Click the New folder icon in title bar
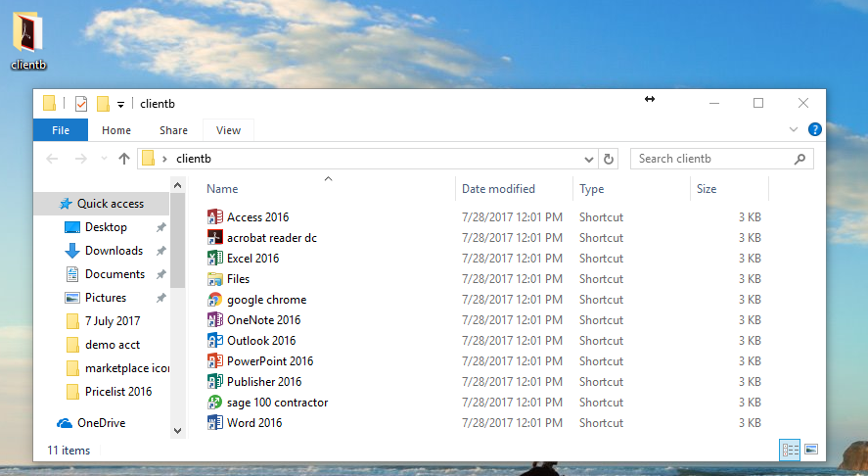The height and width of the screenshot is (476, 868). [103, 104]
